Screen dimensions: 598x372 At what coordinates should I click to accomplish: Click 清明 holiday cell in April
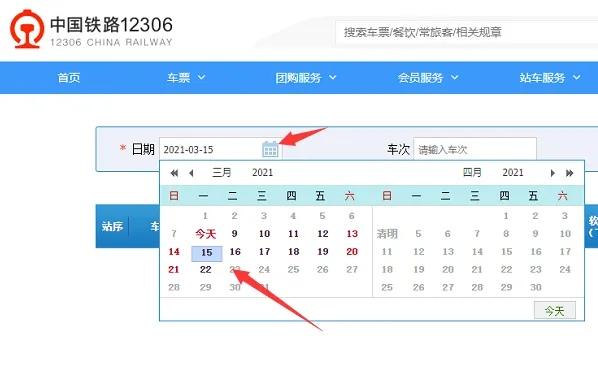coord(387,234)
